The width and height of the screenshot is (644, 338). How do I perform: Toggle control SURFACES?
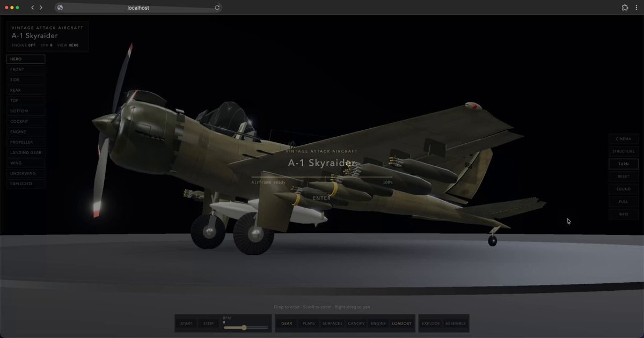point(332,324)
